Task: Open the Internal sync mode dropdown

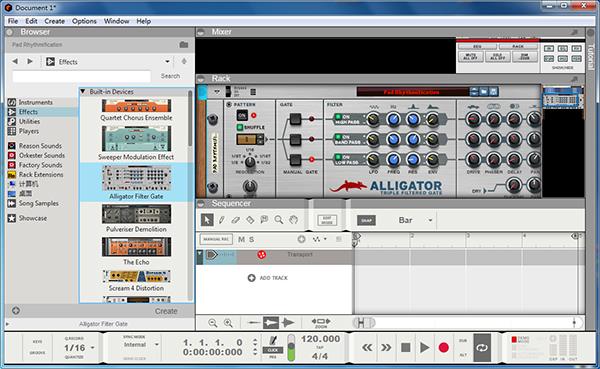Action: 157,345
